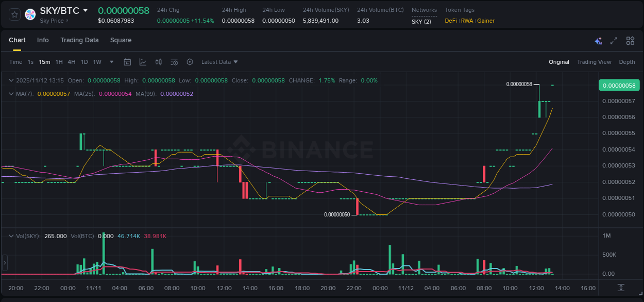
Task: Open the date range calendar picker
Action: pos(127,62)
